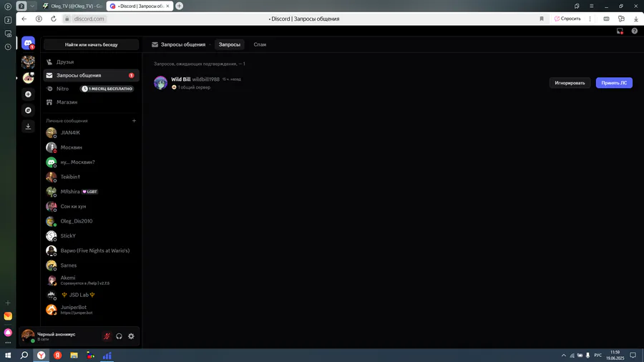Screen dimensions: 644x362
Task: Switch to the Oleg_TV browser tab
Action: click(73, 6)
